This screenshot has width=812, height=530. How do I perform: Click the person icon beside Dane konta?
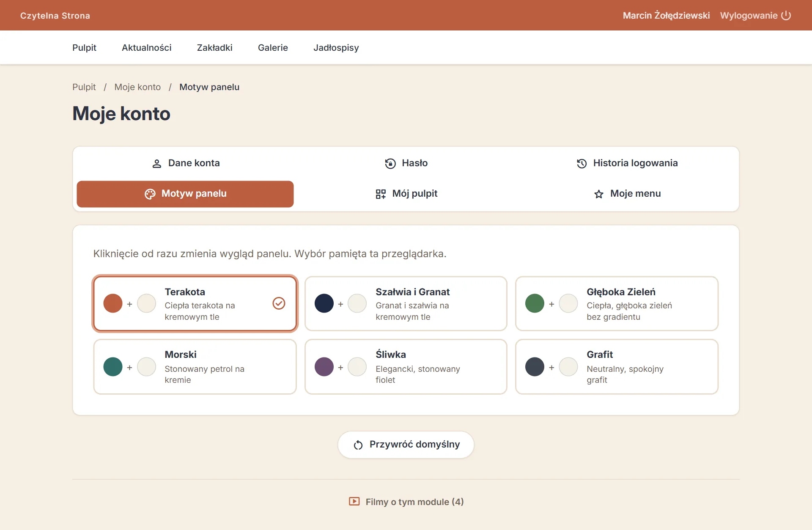(x=156, y=164)
